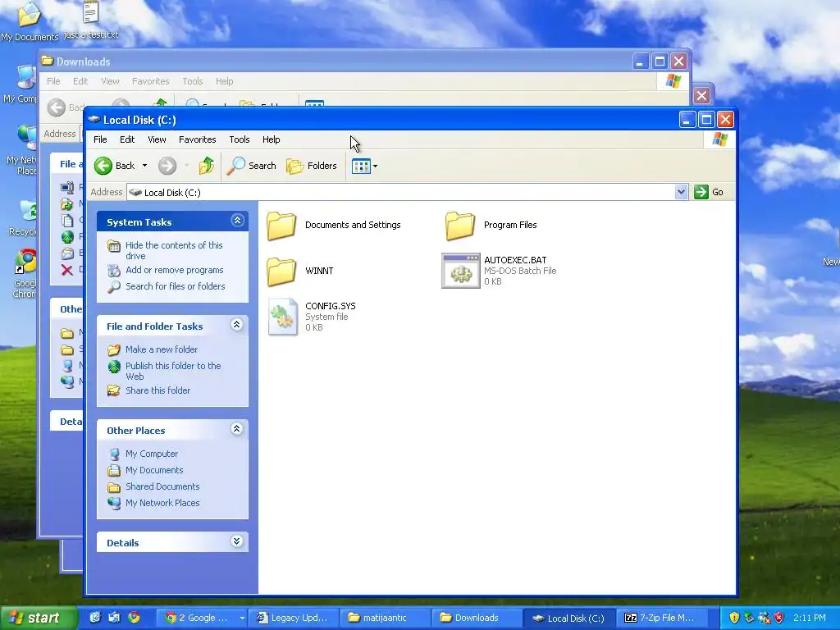Launch Chrome from the quick launch bar
Image resolution: width=840 pixels, height=630 pixels.
click(134, 618)
